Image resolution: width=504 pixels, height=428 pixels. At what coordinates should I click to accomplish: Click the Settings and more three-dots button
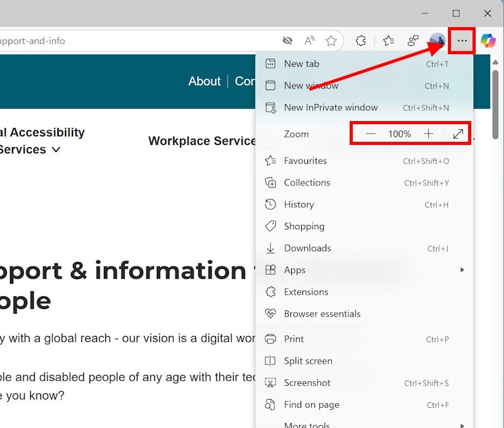coord(462,41)
